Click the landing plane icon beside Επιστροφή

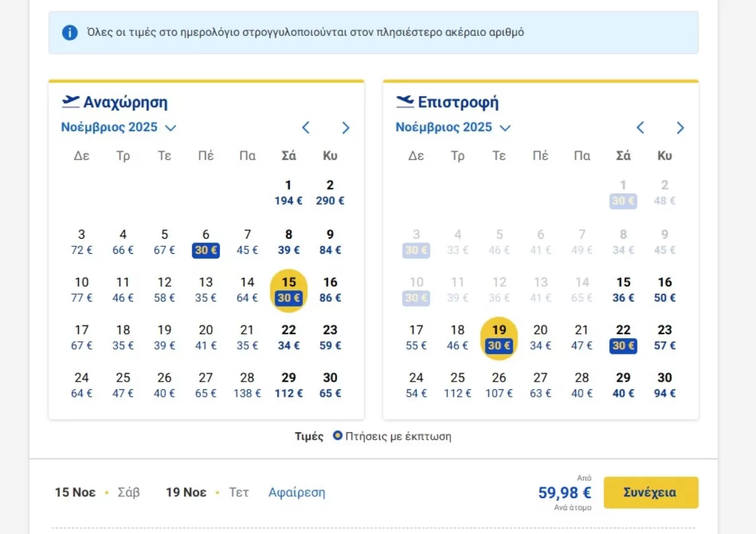coord(405,101)
